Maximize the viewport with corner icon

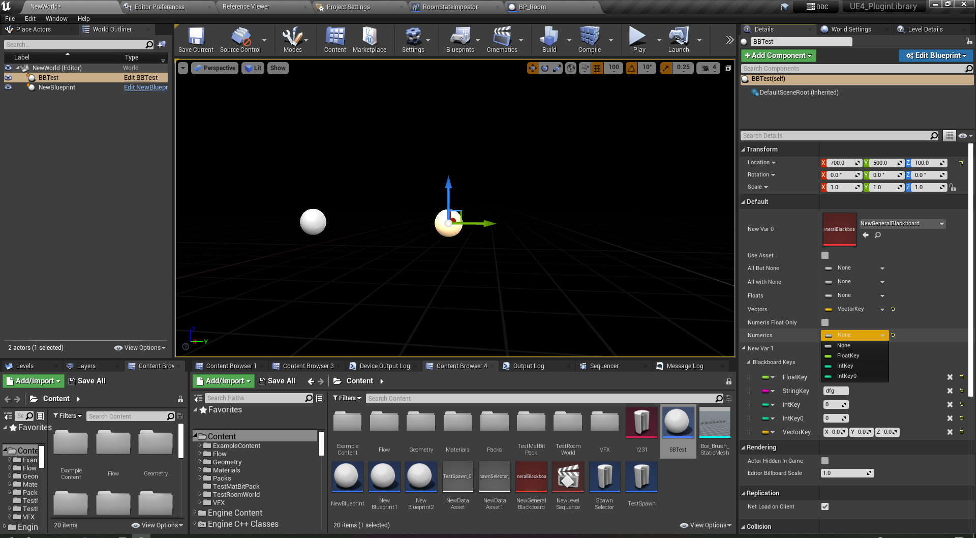tap(728, 68)
